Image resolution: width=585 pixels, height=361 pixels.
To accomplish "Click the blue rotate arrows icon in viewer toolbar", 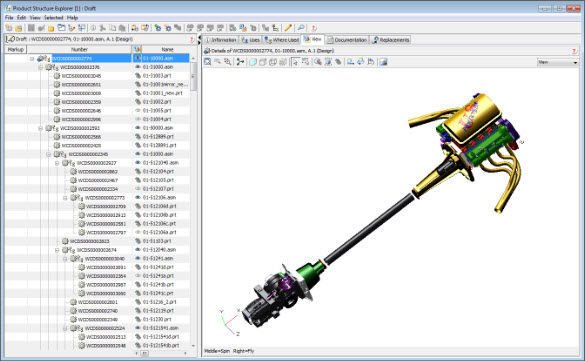I will point(360,62).
